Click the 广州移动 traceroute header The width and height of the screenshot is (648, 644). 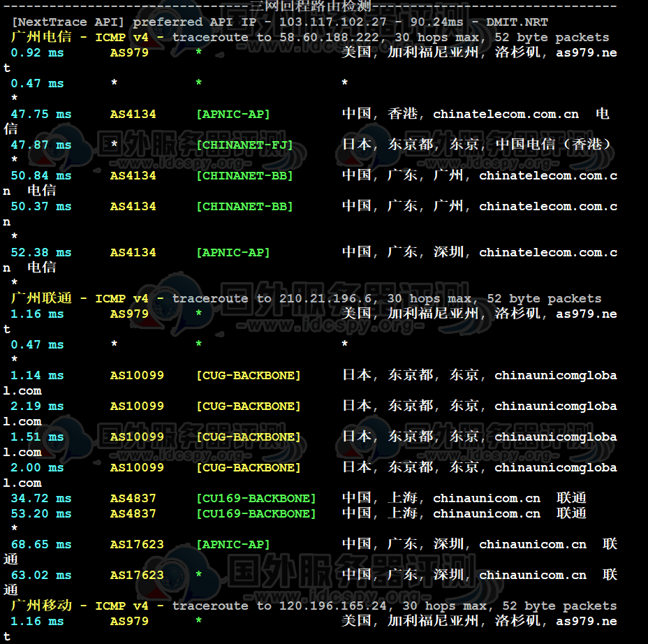pos(314,606)
